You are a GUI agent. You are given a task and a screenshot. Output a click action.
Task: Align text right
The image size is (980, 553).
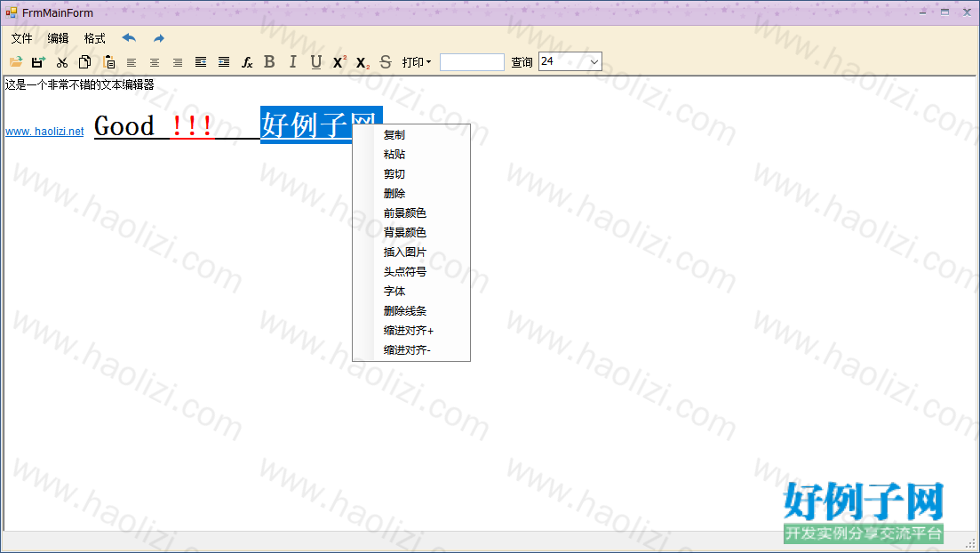click(x=178, y=62)
